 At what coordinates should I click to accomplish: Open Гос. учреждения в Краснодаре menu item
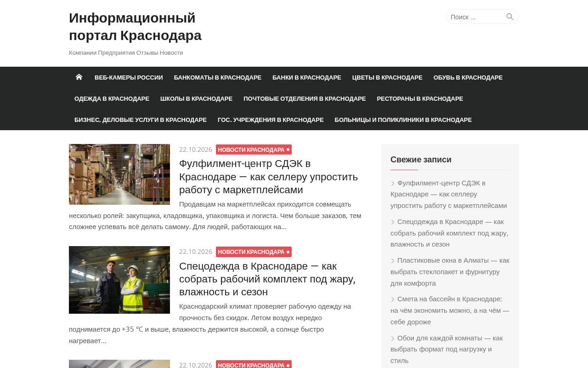tap(271, 120)
